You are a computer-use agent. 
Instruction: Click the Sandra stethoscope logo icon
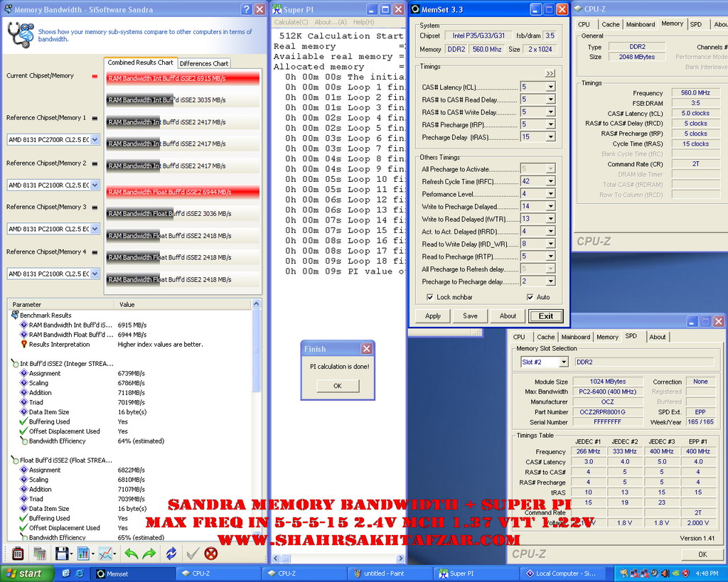point(21,35)
